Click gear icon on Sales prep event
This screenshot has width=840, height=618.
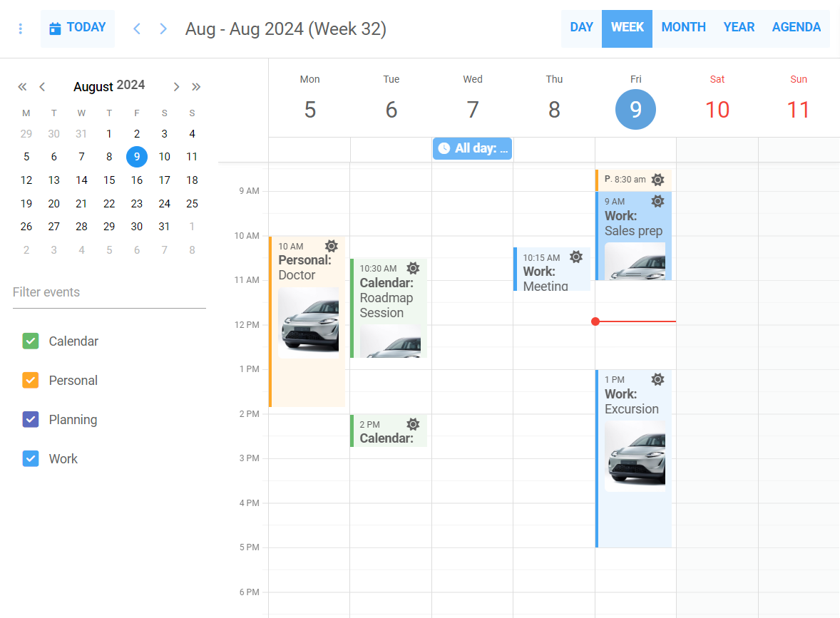coord(657,202)
